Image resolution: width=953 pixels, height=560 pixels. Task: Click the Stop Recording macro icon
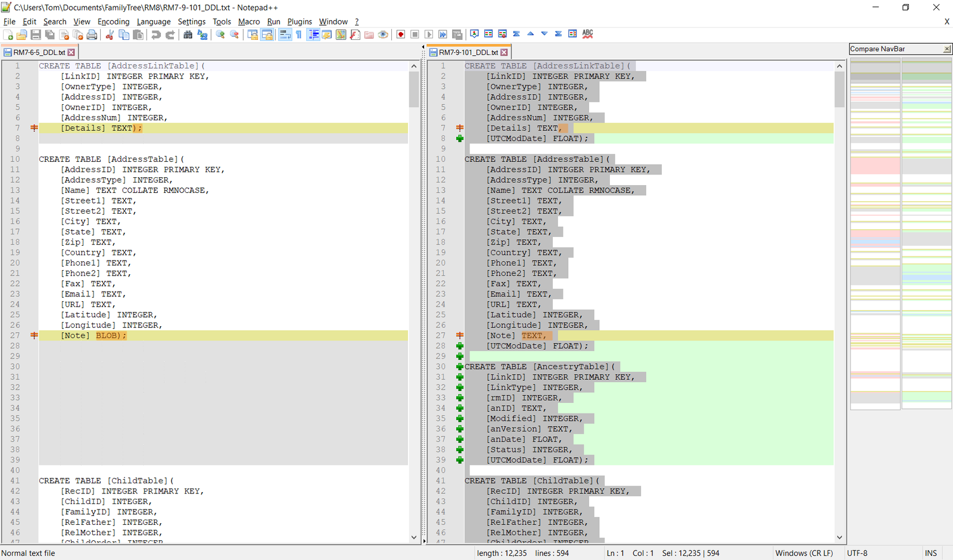coord(415,35)
